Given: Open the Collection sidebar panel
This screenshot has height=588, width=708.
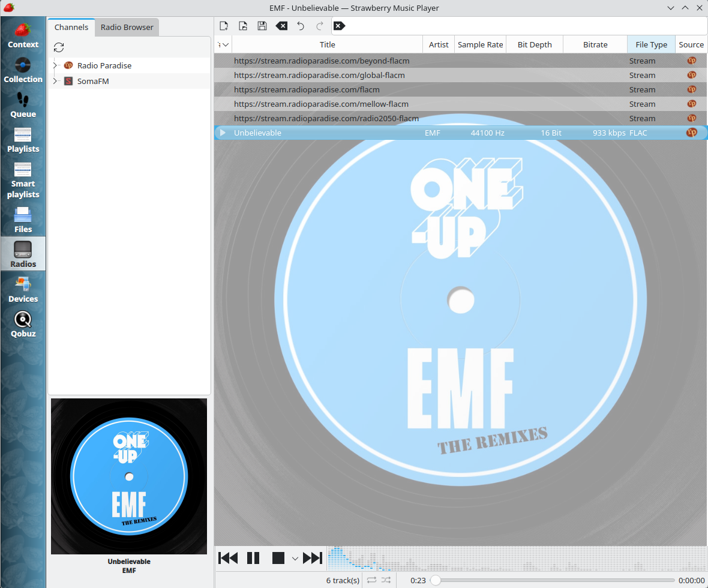Looking at the screenshot, I should coord(23,70).
